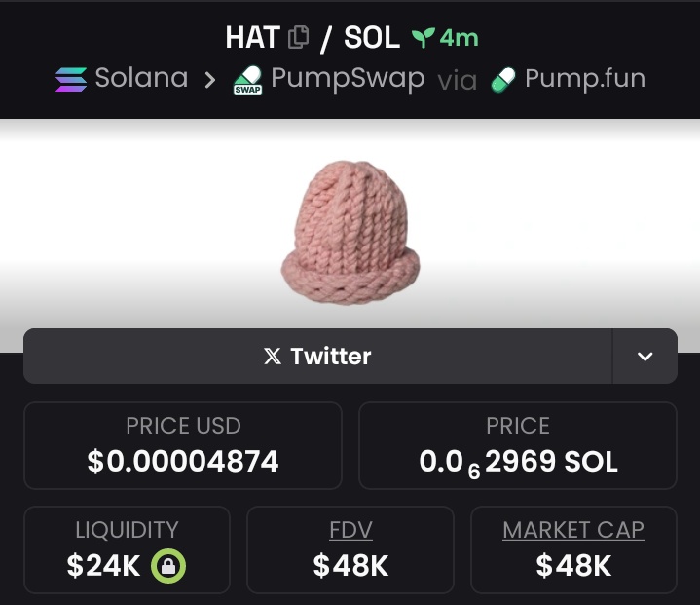Click the underlined FDV label
The height and width of the screenshot is (605, 700).
click(x=350, y=530)
